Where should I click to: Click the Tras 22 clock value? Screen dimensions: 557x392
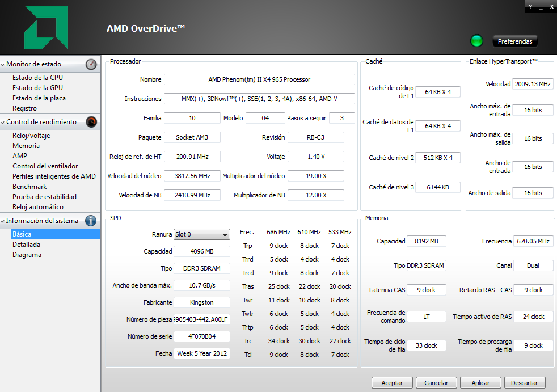coord(309,286)
